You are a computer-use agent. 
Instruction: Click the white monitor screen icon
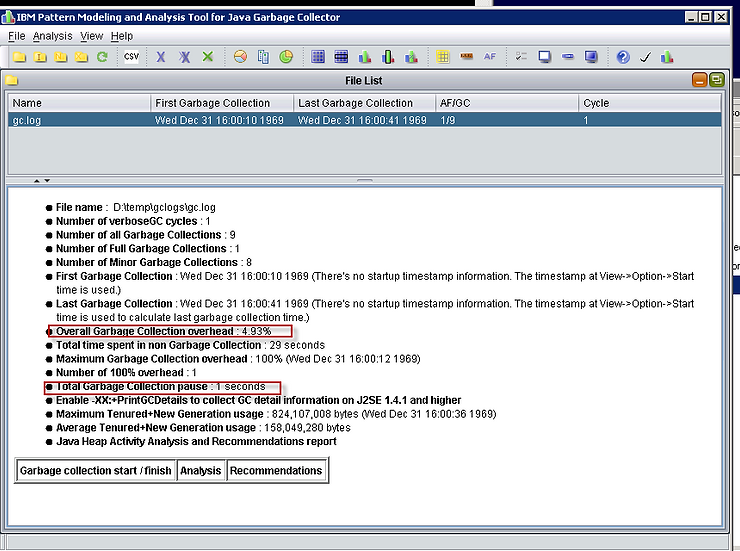[x=545, y=57]
